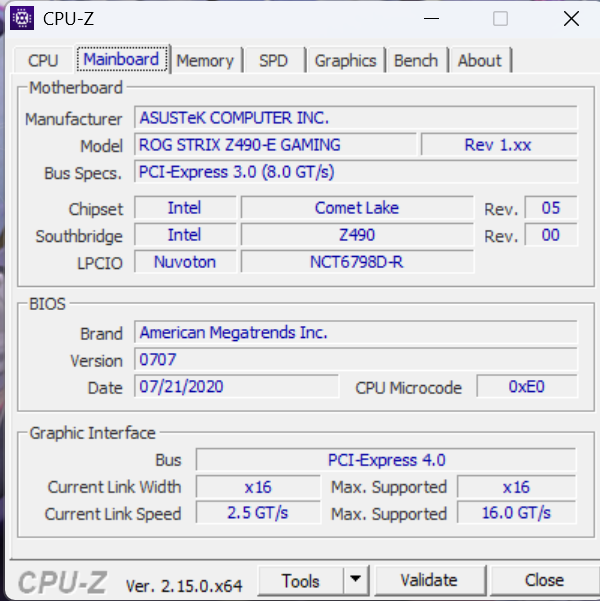The height and width of the screenshot is (601, 600).
Task: Click the Validate button
Action: pos(429,581)
